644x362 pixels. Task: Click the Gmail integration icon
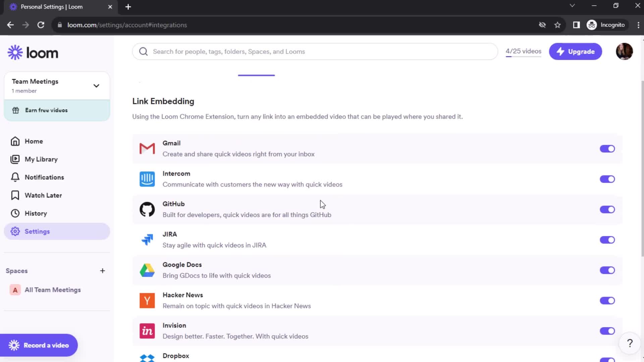point(147,148)
